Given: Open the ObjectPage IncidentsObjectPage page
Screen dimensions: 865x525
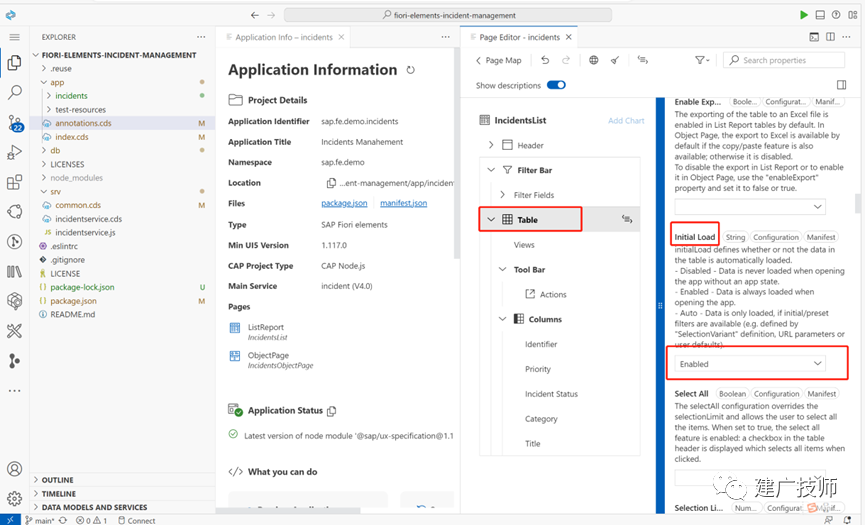Looking at the screenshot, I should point(268,355).
